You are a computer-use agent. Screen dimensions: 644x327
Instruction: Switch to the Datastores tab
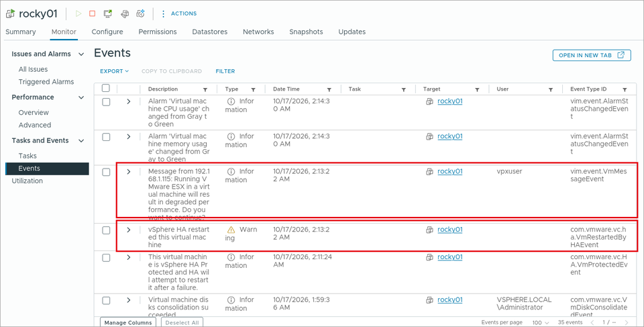tap(210, 32)
